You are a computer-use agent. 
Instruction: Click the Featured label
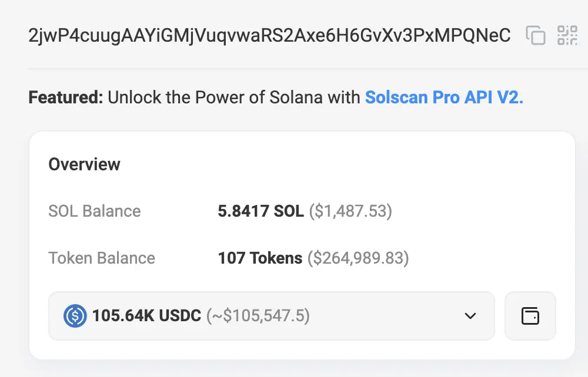(x=65, y=97)
